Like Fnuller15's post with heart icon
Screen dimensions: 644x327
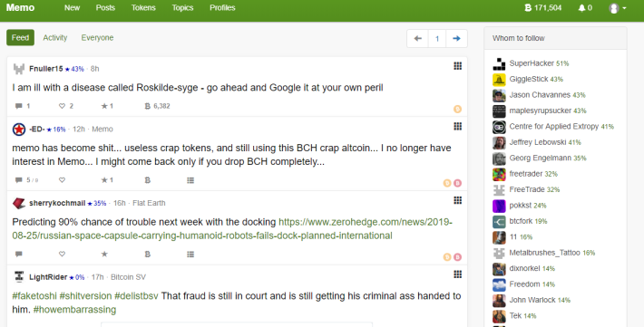62,106
